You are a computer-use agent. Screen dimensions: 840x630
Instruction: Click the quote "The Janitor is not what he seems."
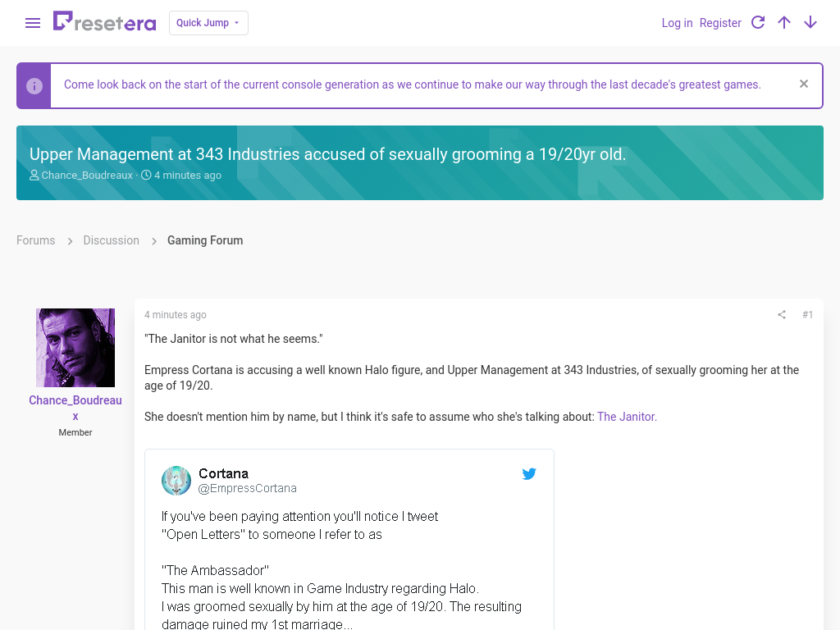[x=234, y=339]
